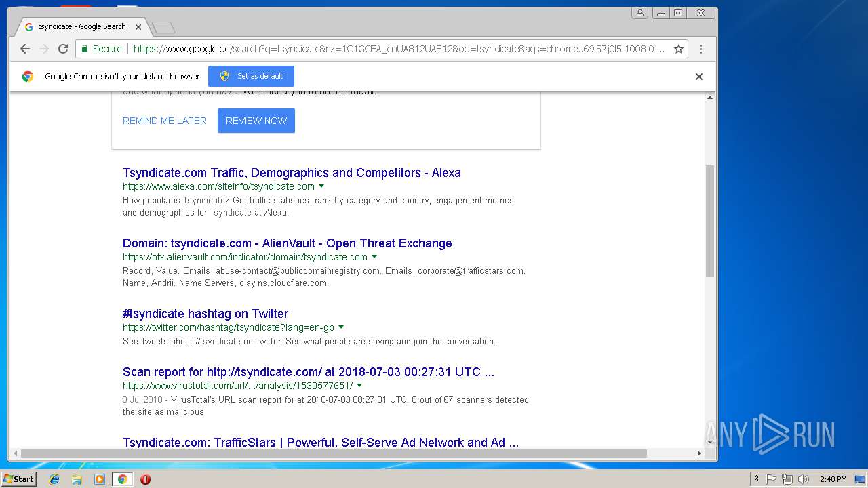The width and height of the screenshot is (868, 488).
Task: View site info via Secure padlock
Action: tap(102, 49)
